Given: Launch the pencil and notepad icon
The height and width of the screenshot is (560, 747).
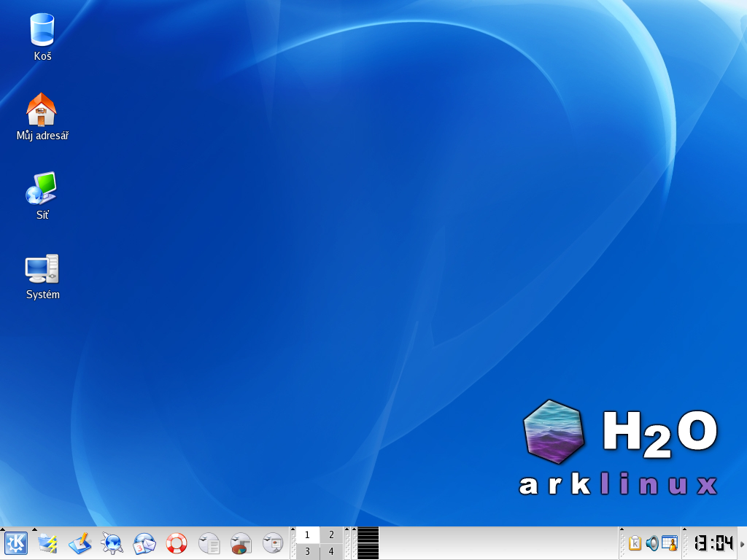Looking at the screenshot, I should click(80, 543).
